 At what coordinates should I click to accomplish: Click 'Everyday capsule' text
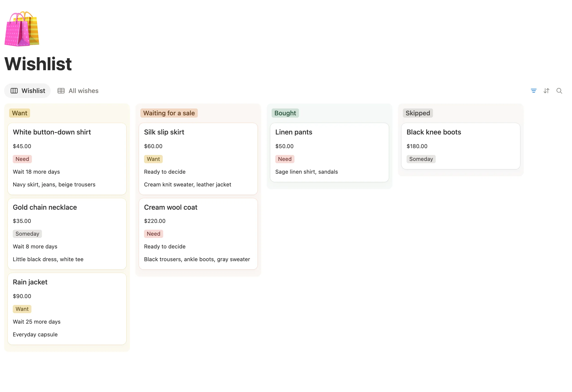click(35, 334)
